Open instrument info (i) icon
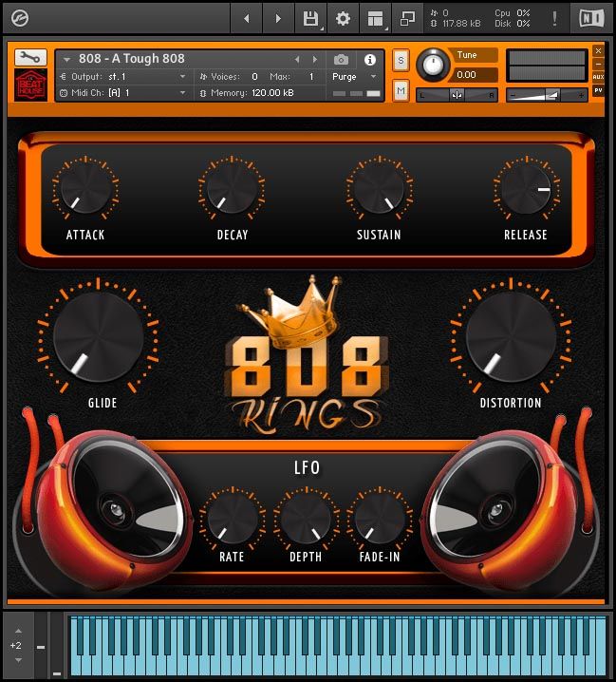This screenshot has width=616, height=682. click(x=371, y=59)
